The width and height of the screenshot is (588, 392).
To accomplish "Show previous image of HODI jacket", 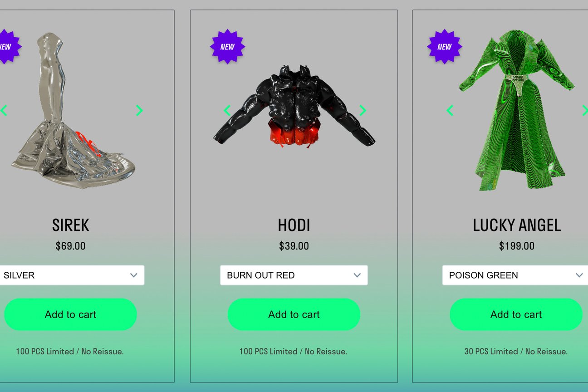I will [x=227, y=110].
